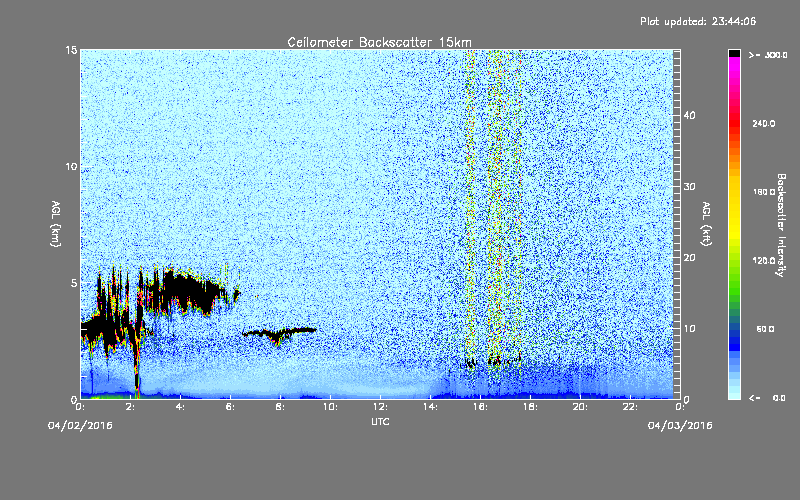
Task: Click the '18:' hour tick label
Action: point(530,407)
